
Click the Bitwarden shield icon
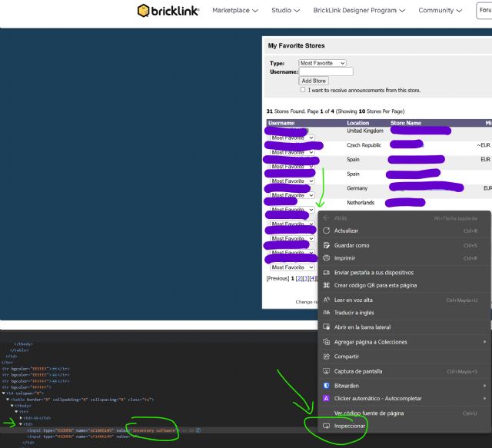click(x=327, y=385)
